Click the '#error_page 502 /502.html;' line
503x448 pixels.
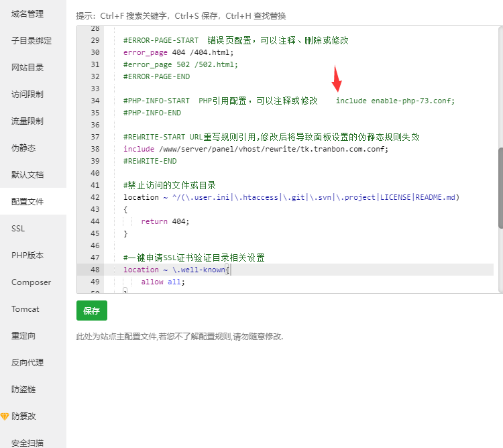pyautogui.click(x=180, y=64)
